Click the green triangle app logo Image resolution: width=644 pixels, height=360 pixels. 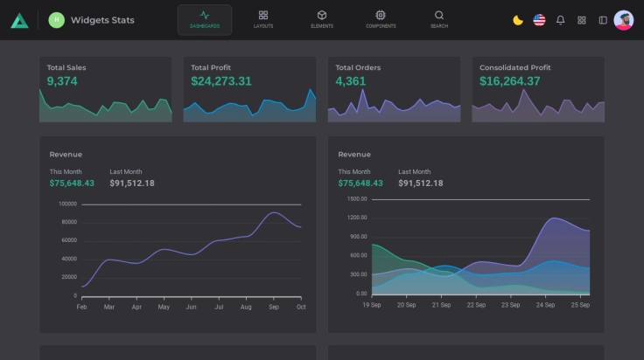pos(19,20)
